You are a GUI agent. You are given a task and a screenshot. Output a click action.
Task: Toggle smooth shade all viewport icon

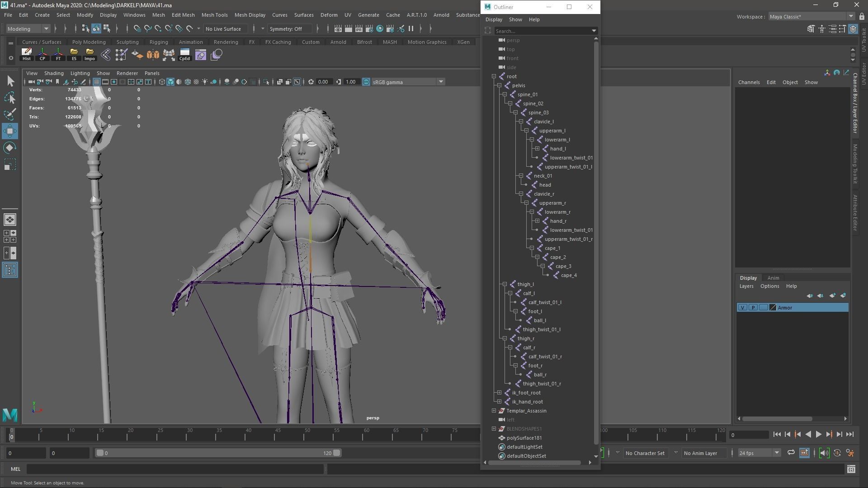[x=170, y=82]
